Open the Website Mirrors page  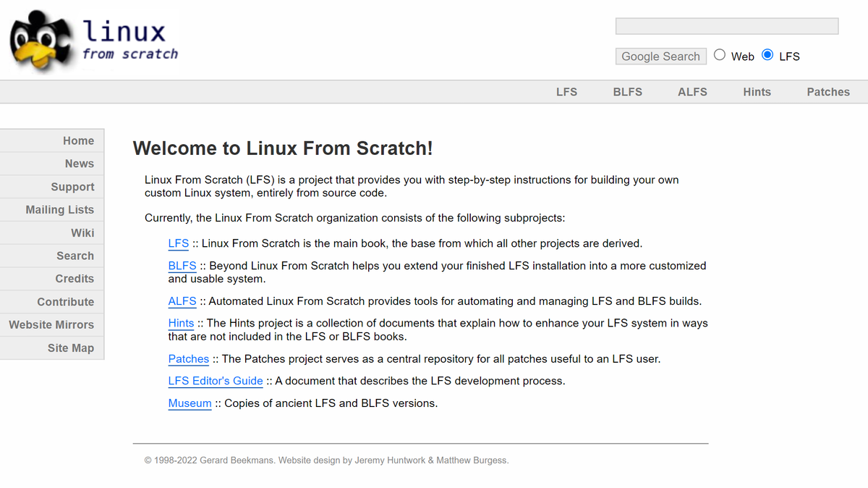click(51, 324)
